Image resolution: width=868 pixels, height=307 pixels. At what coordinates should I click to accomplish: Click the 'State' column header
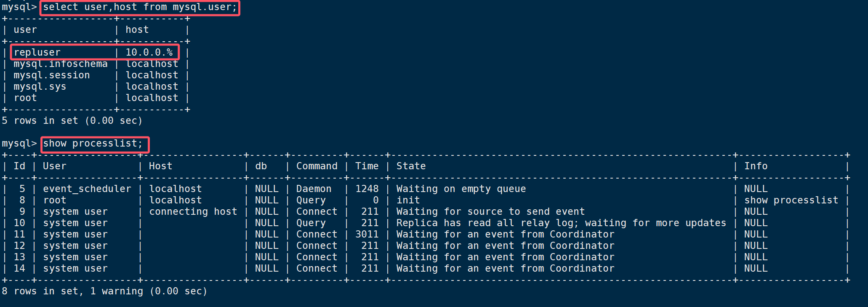(411, 166)
